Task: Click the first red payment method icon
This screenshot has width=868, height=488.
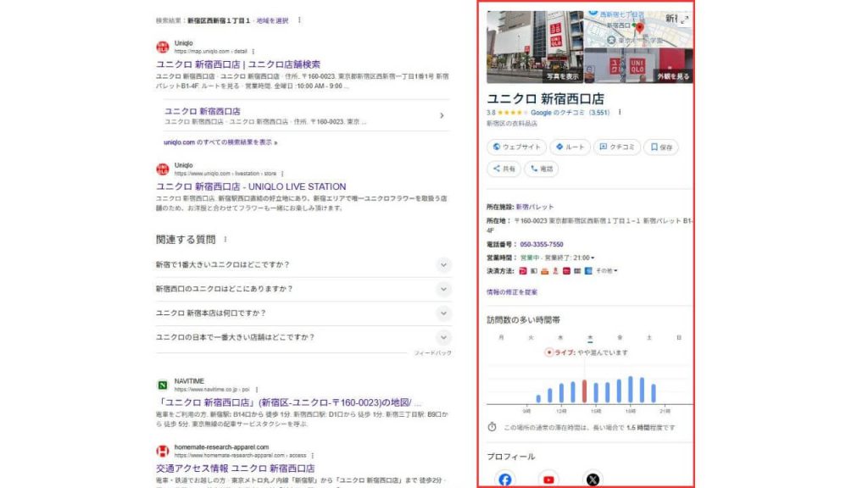Action: 522,271
